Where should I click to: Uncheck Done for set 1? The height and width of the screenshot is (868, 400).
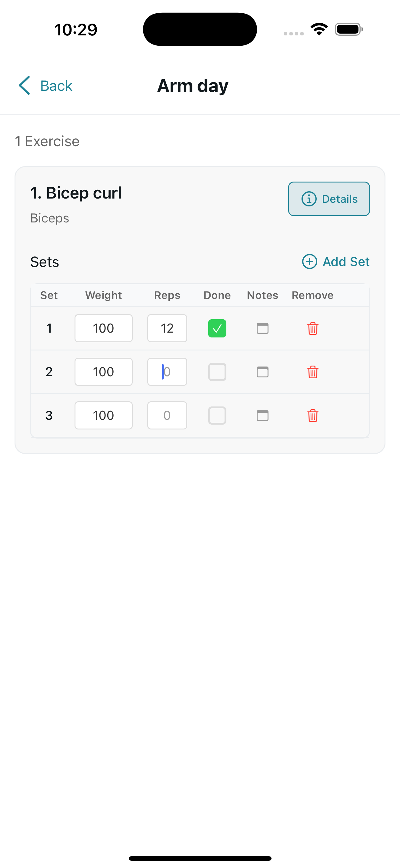pos(217,328)
